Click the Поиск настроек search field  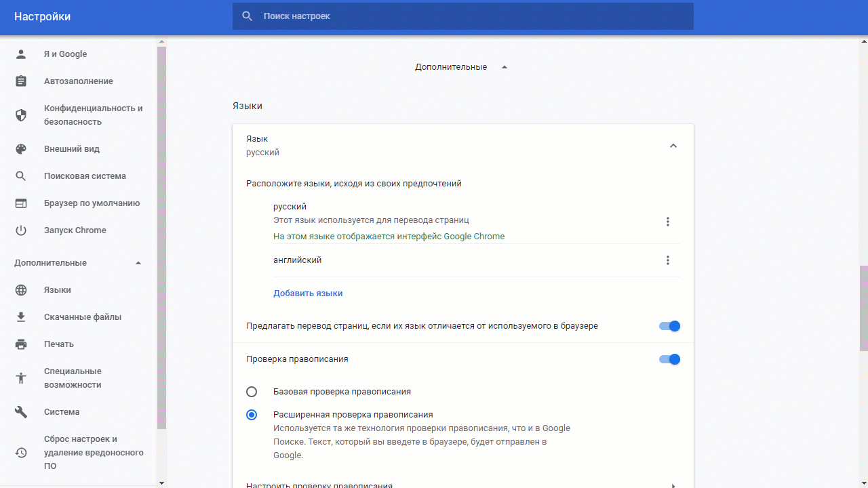click(468, 16)
